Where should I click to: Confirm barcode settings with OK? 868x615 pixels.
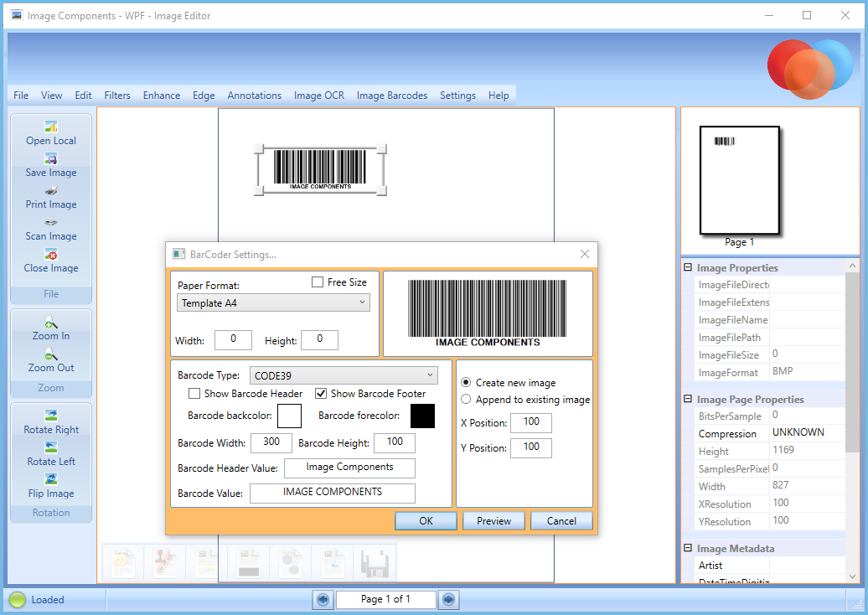click(x=426, y=521)
